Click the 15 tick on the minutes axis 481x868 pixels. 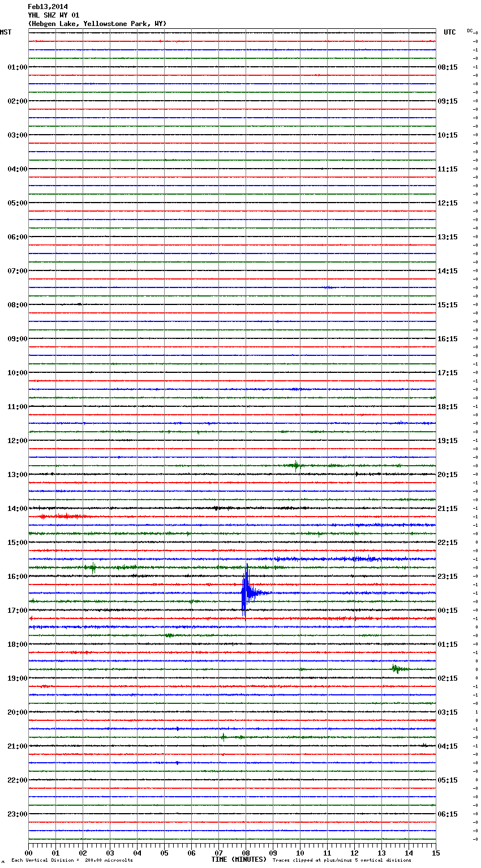(x=435, y=853)
